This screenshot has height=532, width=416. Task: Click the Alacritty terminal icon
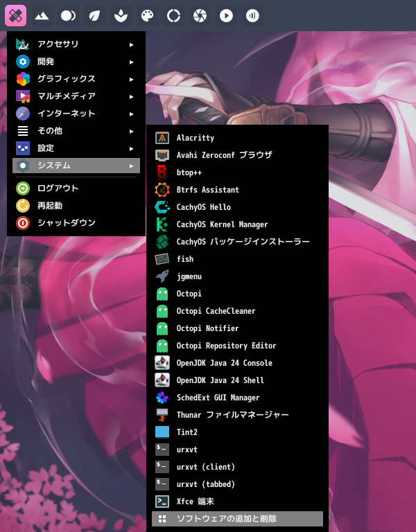tap(162, 138)
